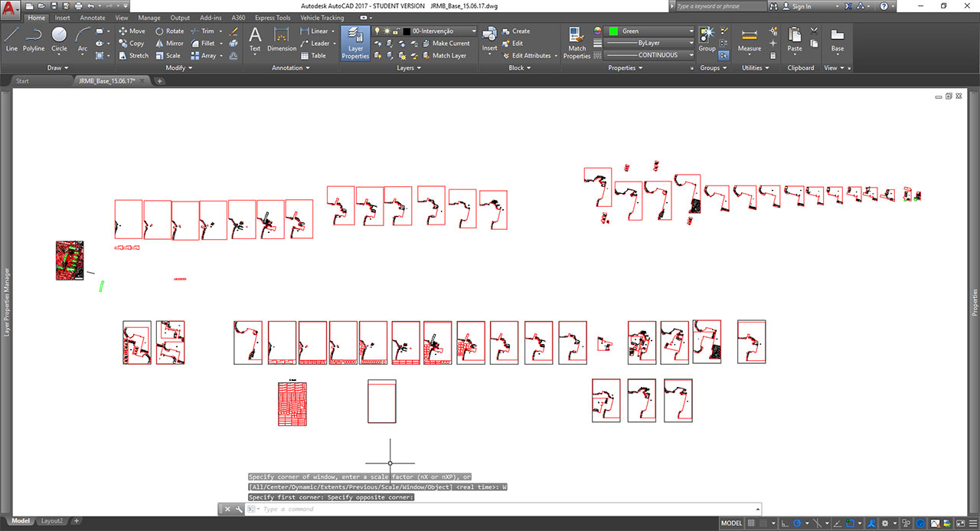980x531 pixels.
Task: Click Create block button
Action: [x=515, y=31]
